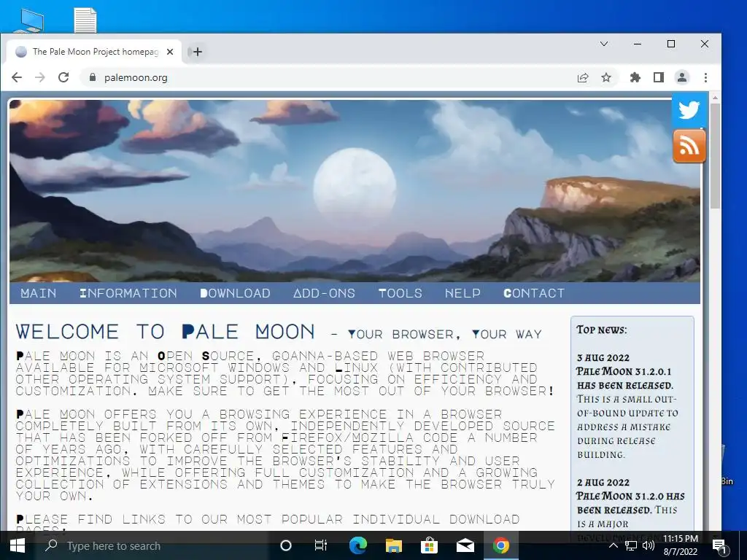747x560 pixels.
Task: Open Microsoft Store from the taskbar
Action: tap(429, 545)
